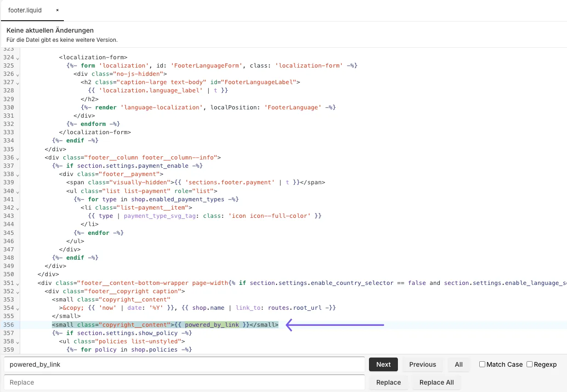The image size is (567, 392).
Task: Click the div footer__copyright caption line
Action: 115,291
